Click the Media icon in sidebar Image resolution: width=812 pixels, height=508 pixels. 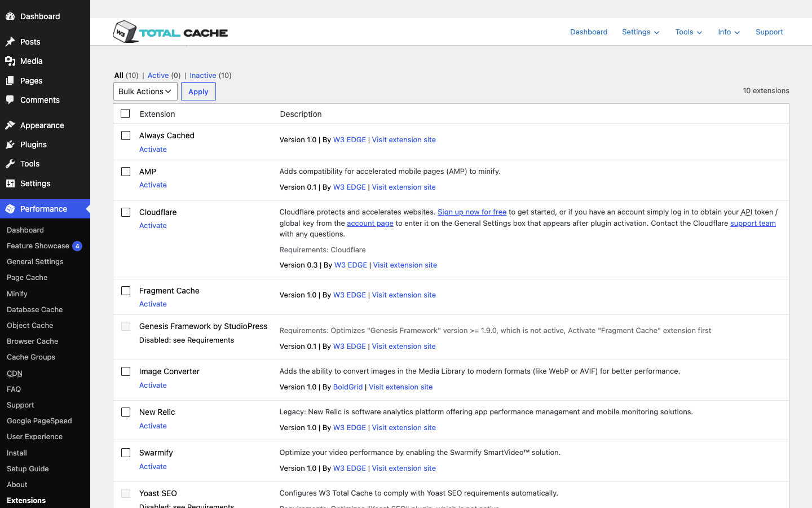pos(10,61)
